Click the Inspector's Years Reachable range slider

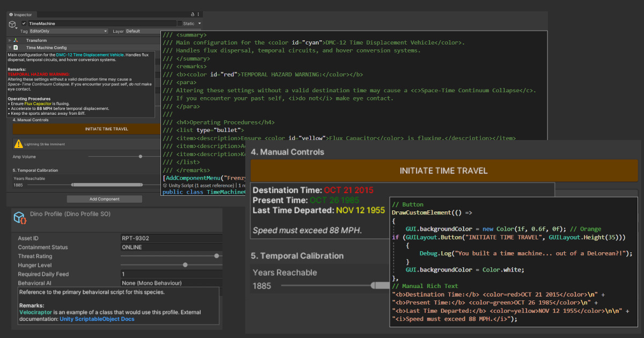pyautogui.click(x=107, y=185)
